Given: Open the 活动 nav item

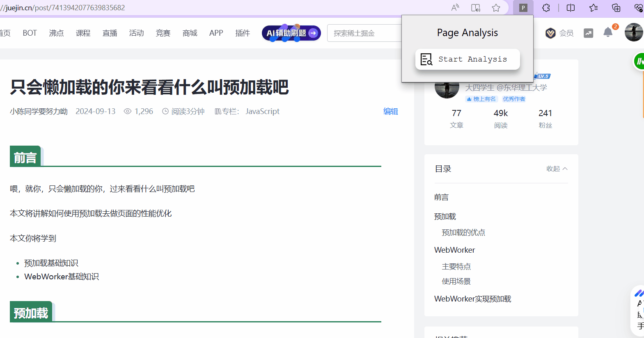Looking at the screenshot, I should coord(136,33).
